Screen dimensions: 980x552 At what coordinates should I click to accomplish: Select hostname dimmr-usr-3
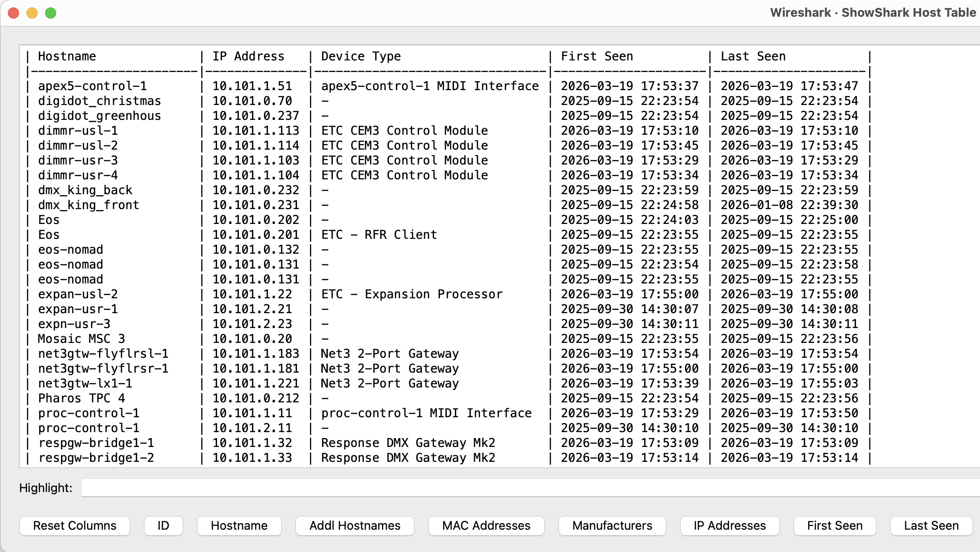pos(78,160)
